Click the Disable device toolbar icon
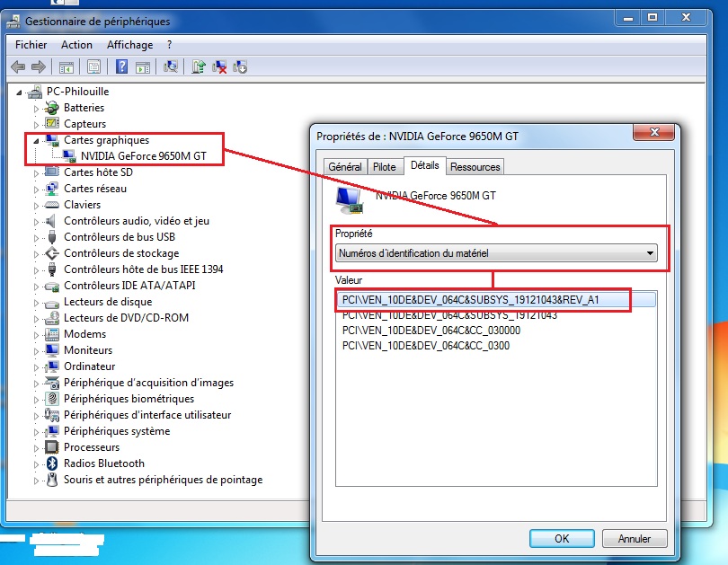 pyautogui.click(x=240, y=67)
